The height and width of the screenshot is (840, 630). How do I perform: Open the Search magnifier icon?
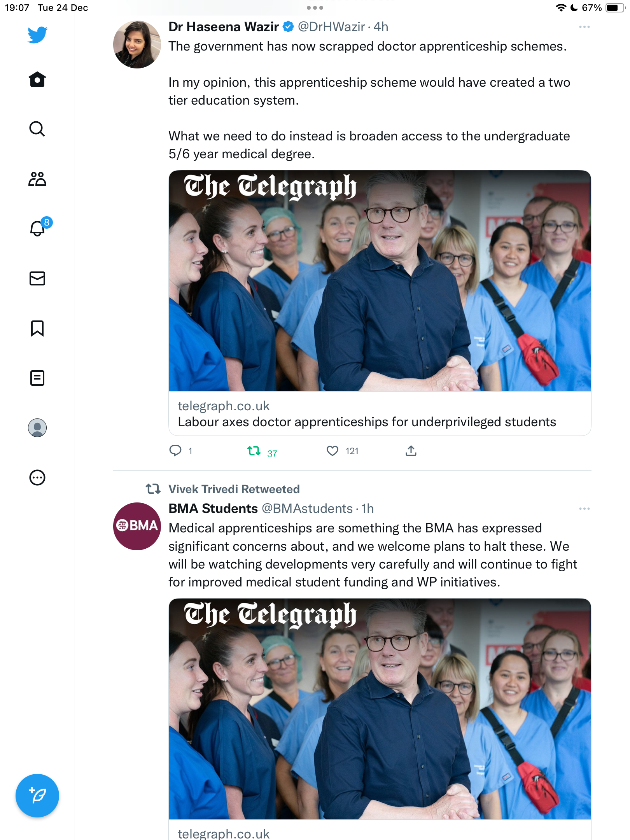point(37,129)
